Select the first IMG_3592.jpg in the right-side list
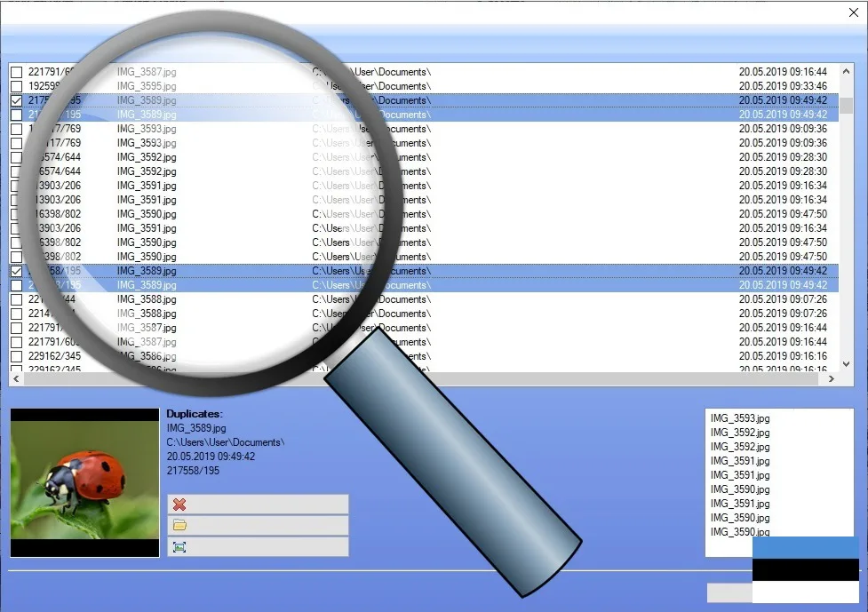The height and width of the screenshot is (612, 868). tap(740, 433)
